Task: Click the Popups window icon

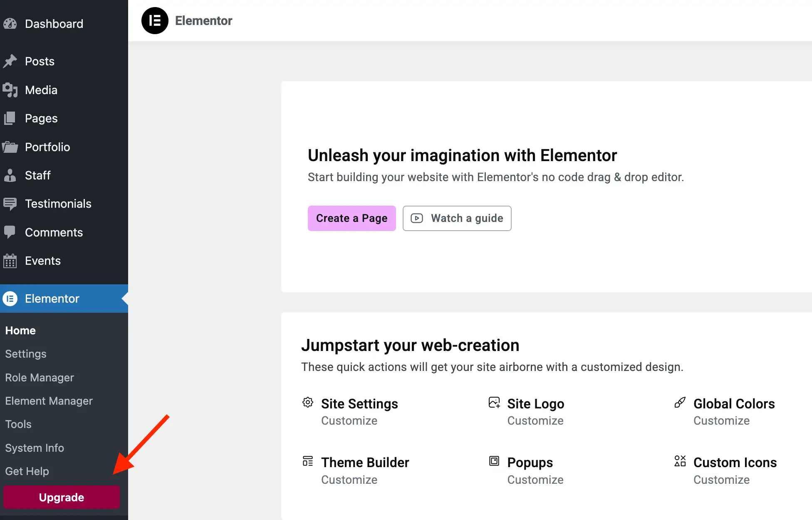Action: tap(494, 461)
